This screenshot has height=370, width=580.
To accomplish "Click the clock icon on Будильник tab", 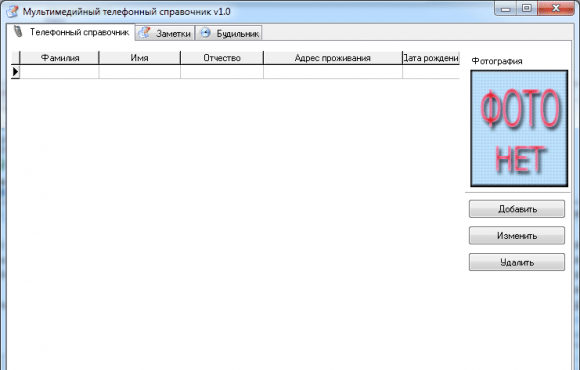I will point(205,33).
